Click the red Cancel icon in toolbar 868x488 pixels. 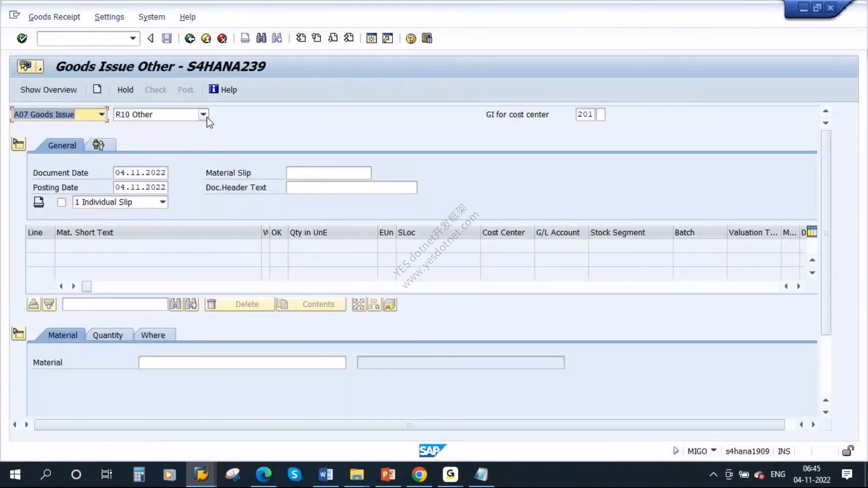(222, 38)
